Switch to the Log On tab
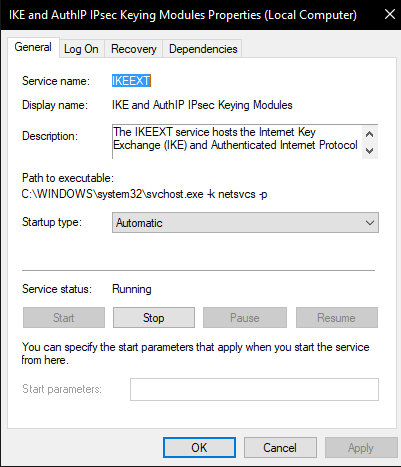The image size is (401, 467). click(81, 49)
